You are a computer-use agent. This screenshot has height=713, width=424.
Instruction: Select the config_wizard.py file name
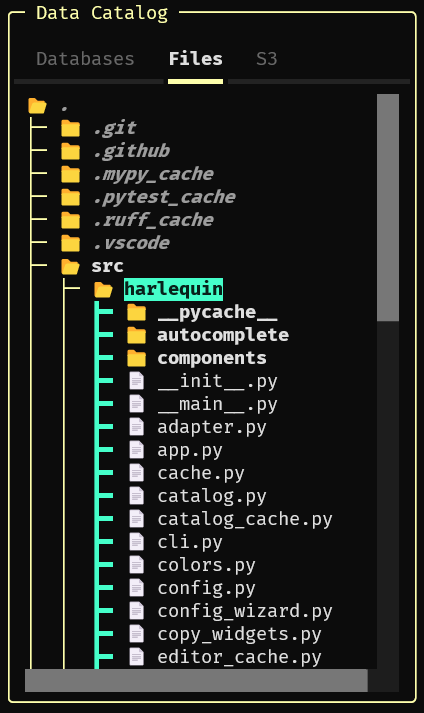(245, 611)
